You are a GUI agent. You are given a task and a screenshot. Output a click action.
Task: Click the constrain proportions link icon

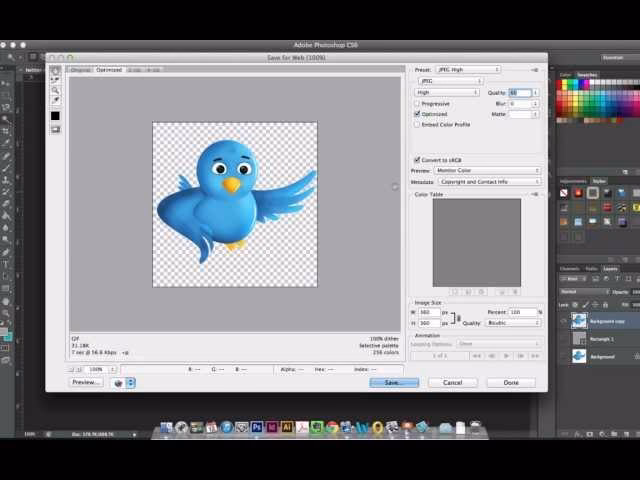[458, 318]
